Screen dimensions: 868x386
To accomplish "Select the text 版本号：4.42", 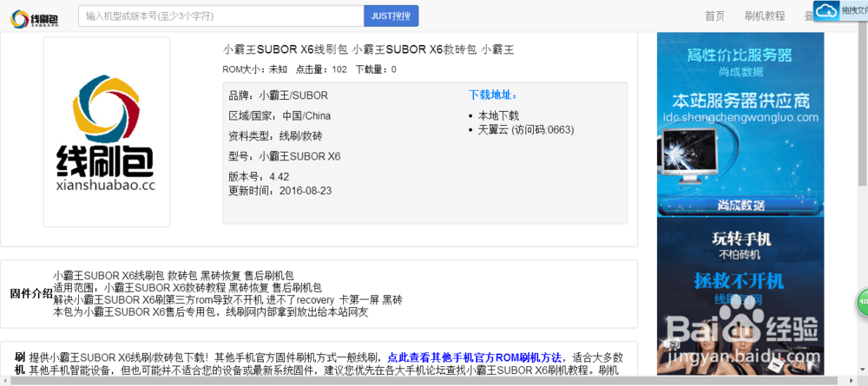I will 259,177.
